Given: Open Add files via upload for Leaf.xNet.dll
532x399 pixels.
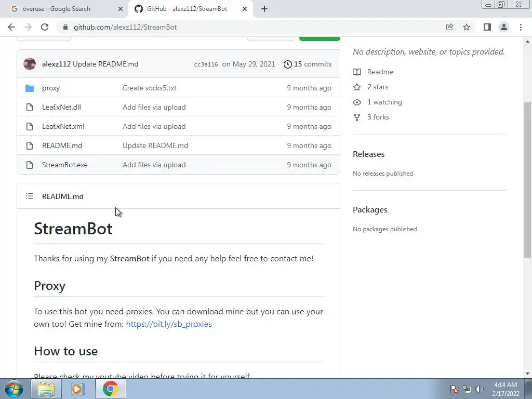Looking at the screenshot, I should 154,107.
